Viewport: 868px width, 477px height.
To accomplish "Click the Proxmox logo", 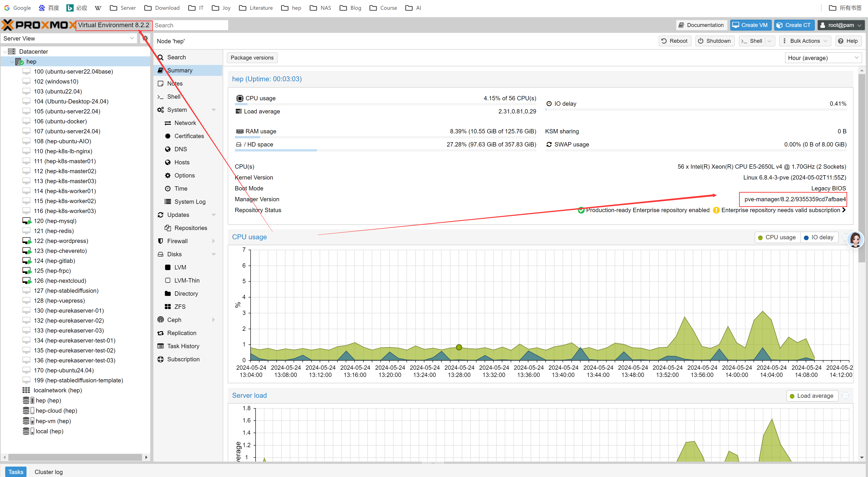I will (x=39, y=25).
